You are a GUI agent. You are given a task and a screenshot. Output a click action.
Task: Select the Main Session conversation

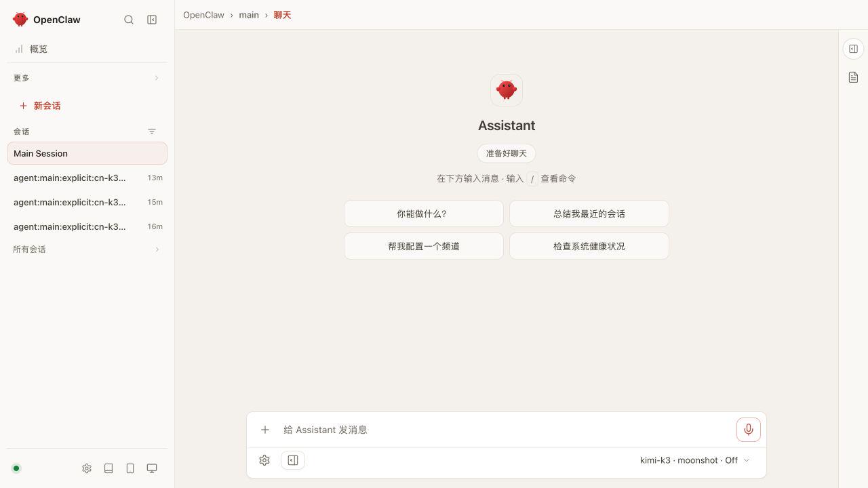pos(87,153)
